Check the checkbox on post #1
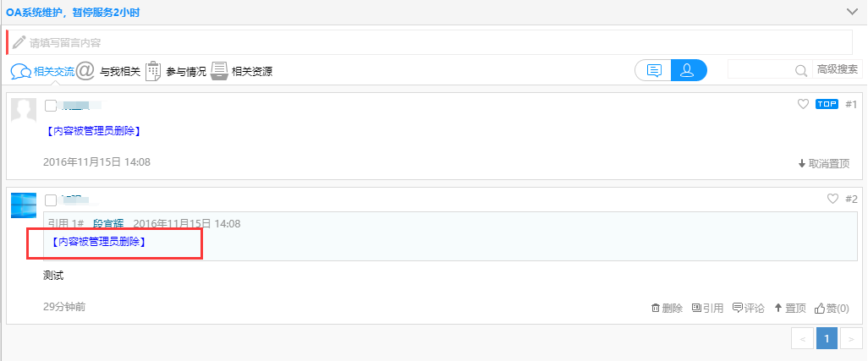Screen dimensions: 868x361 (51, 106)
